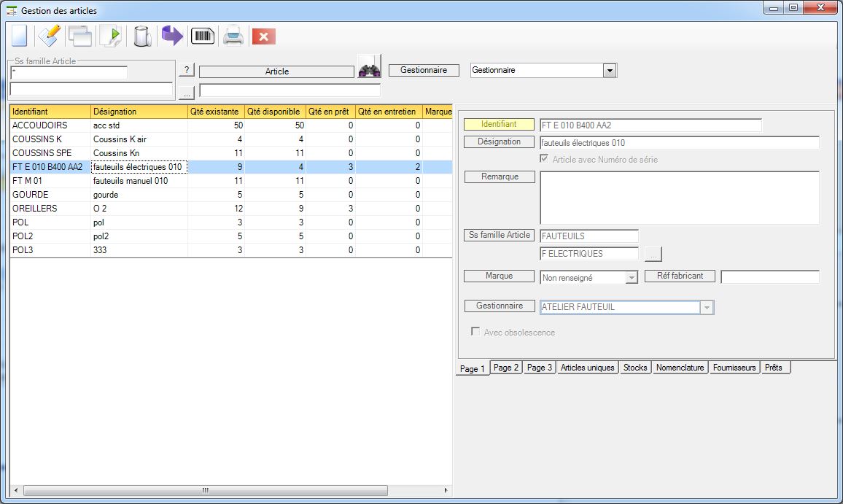Go to the Articles uniques tab
Viewport: 843px width, 504px height.
pos(587,368)
